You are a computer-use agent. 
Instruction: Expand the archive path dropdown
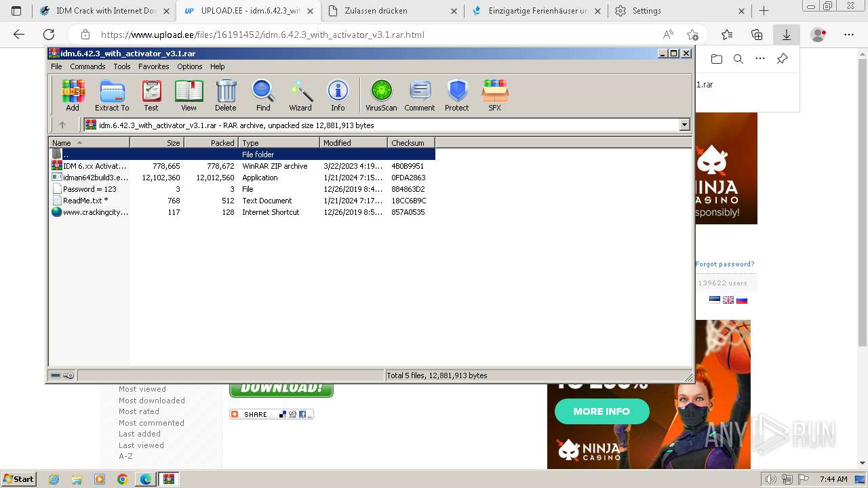point(684,125)
